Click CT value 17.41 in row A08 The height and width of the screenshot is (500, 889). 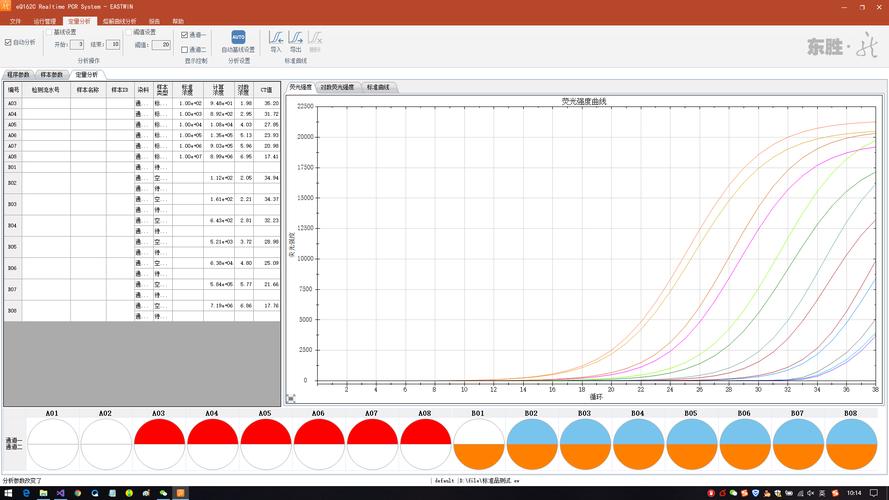click(x=266, y=156)
